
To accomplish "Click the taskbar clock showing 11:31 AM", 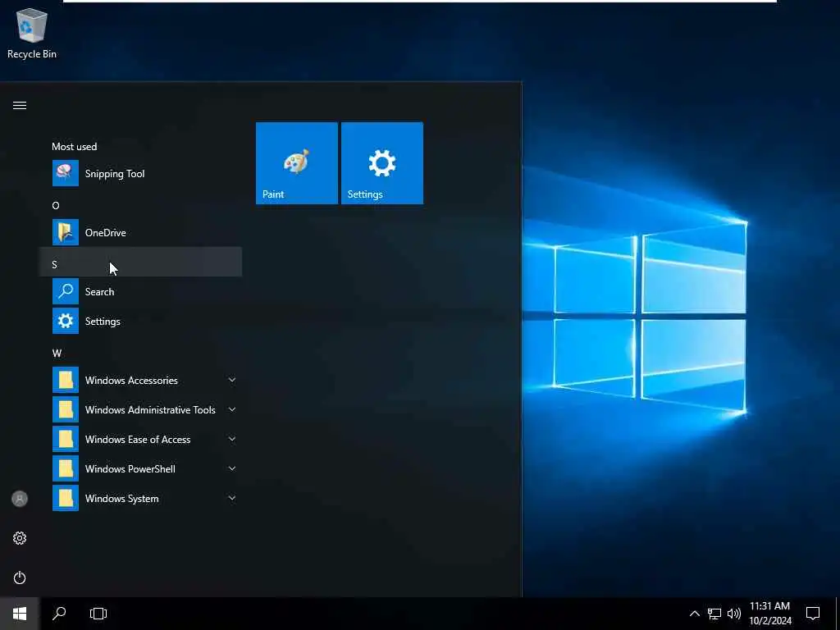I will tap(769, 614).
